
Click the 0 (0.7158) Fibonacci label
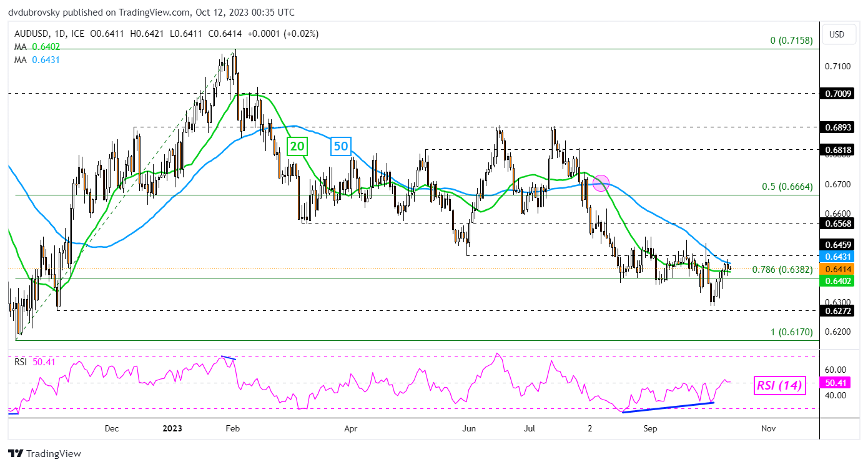click(x=790, y=41)
